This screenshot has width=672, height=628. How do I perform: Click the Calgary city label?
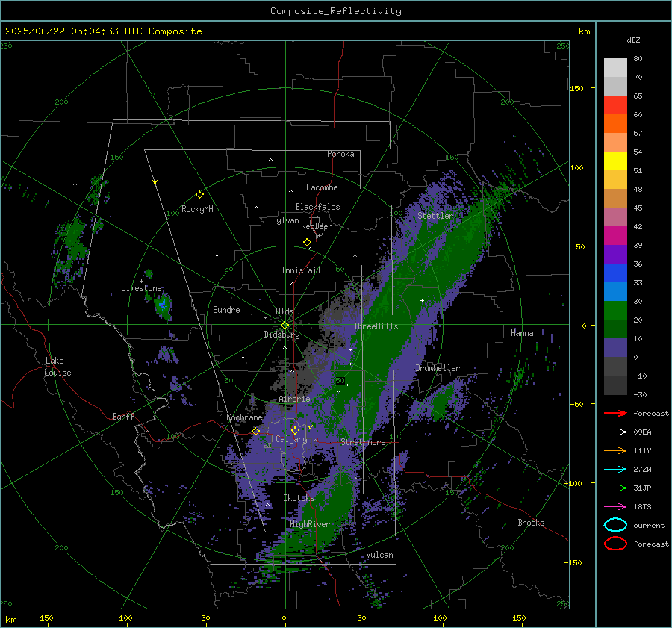click(x=291, y=439)
